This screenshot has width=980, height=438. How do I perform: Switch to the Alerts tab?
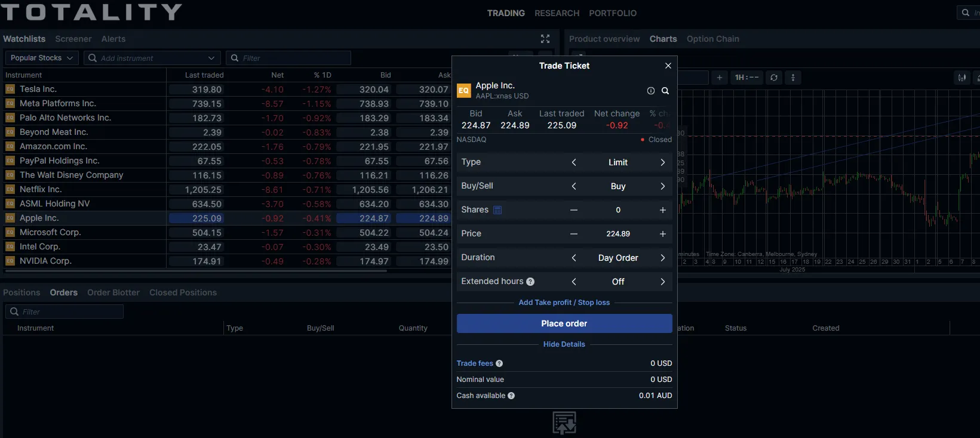[113, 39]
